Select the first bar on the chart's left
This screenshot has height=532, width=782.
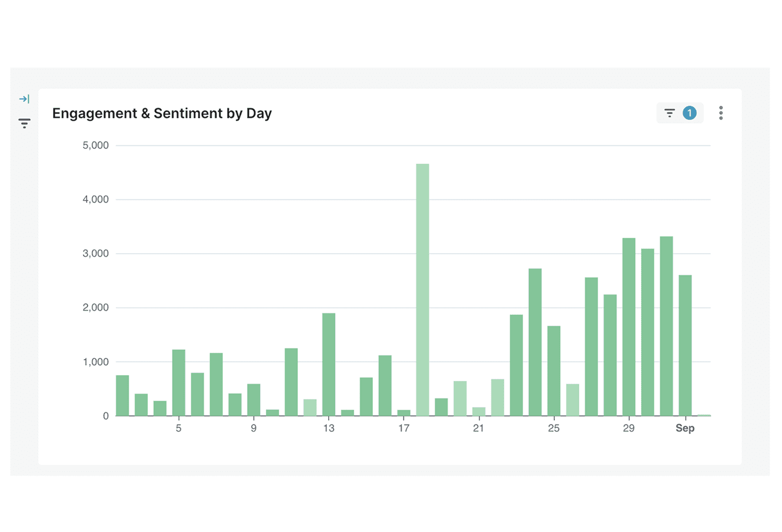122,395
